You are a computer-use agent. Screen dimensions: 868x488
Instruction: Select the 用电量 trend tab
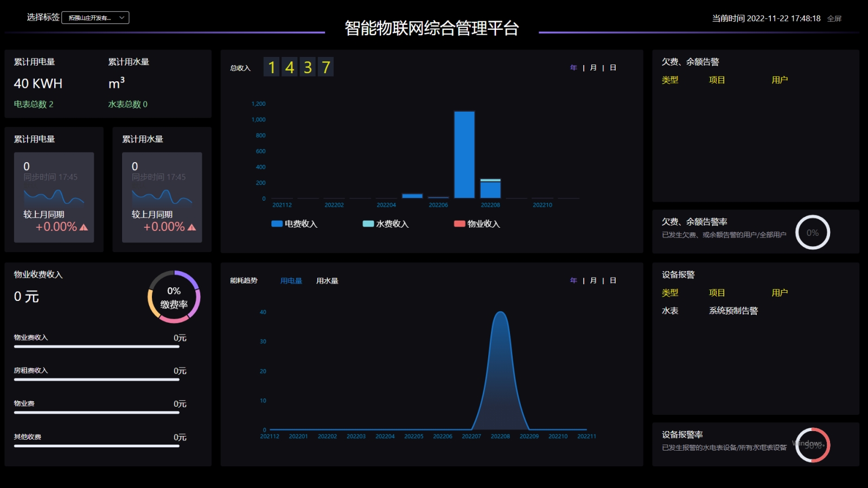pos(291,281)
